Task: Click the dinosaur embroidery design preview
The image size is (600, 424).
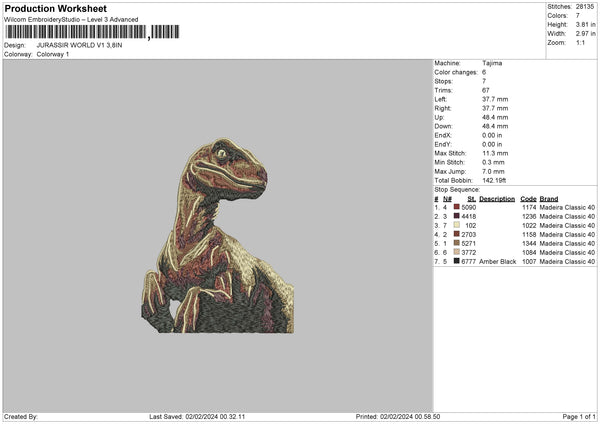Action: [x=218, y=236]
